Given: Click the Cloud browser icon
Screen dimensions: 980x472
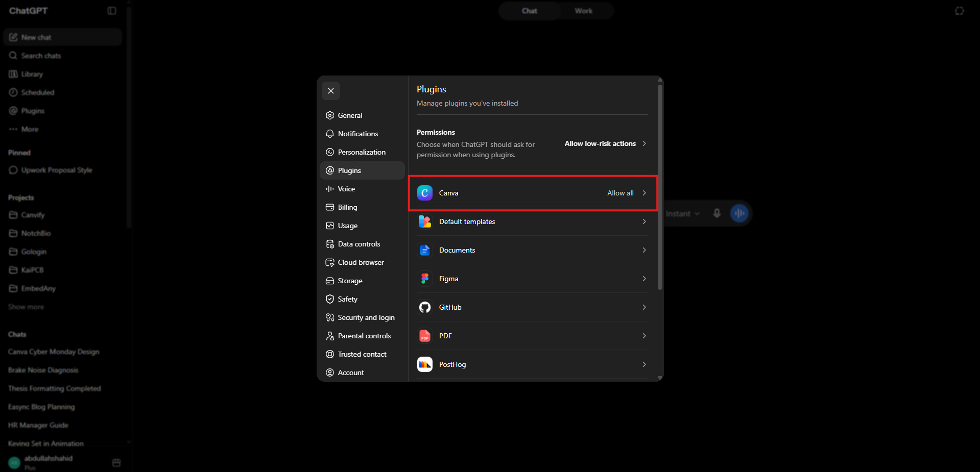Looking at the screenshot, I should [x=330, y=262].
